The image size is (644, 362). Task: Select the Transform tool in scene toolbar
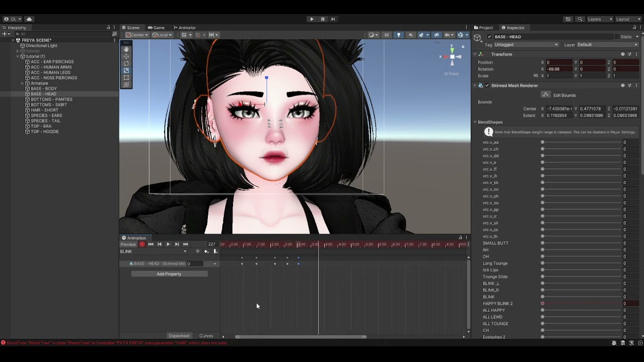(126, 84)
